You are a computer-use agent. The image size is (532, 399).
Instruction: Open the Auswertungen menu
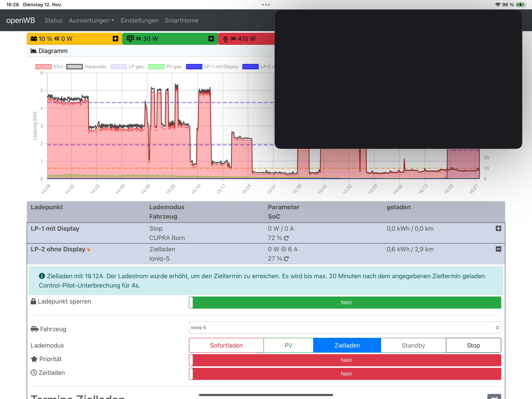(91, 20)
